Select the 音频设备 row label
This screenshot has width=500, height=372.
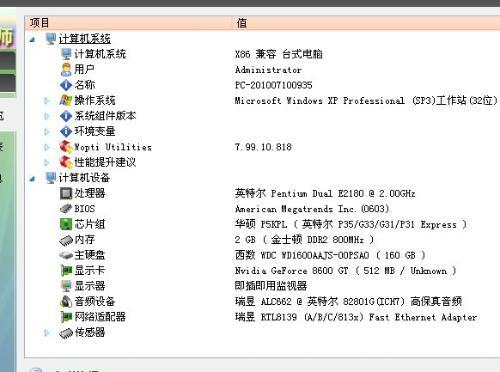tap(95, 302)
